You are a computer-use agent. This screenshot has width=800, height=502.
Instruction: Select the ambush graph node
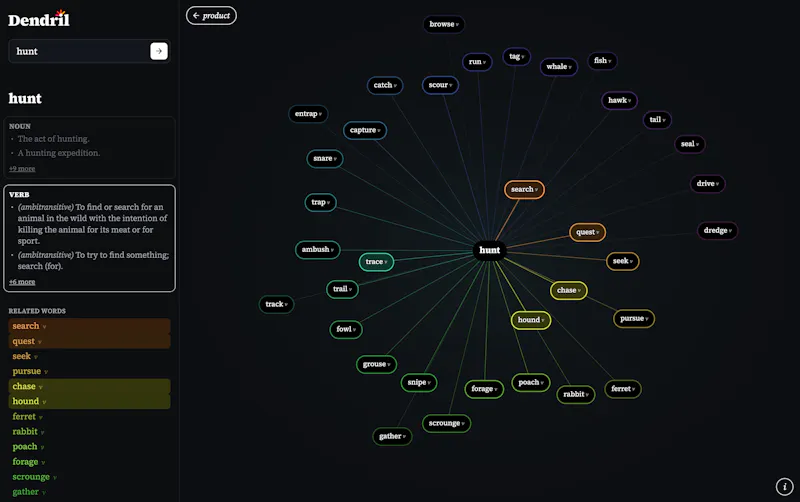[x=317, y=249]
